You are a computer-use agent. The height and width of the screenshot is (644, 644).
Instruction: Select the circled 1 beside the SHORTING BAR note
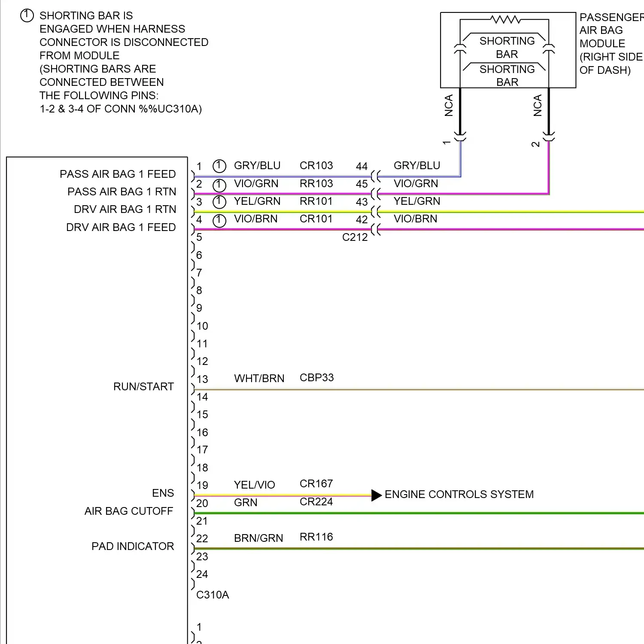pyautogui.click(x=27, y=16)
